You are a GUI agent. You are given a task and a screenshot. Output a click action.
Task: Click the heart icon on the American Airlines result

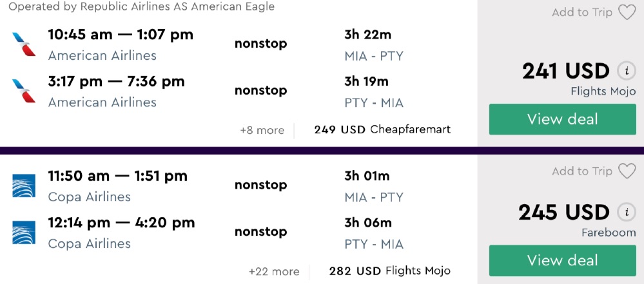tap(627, 12)
